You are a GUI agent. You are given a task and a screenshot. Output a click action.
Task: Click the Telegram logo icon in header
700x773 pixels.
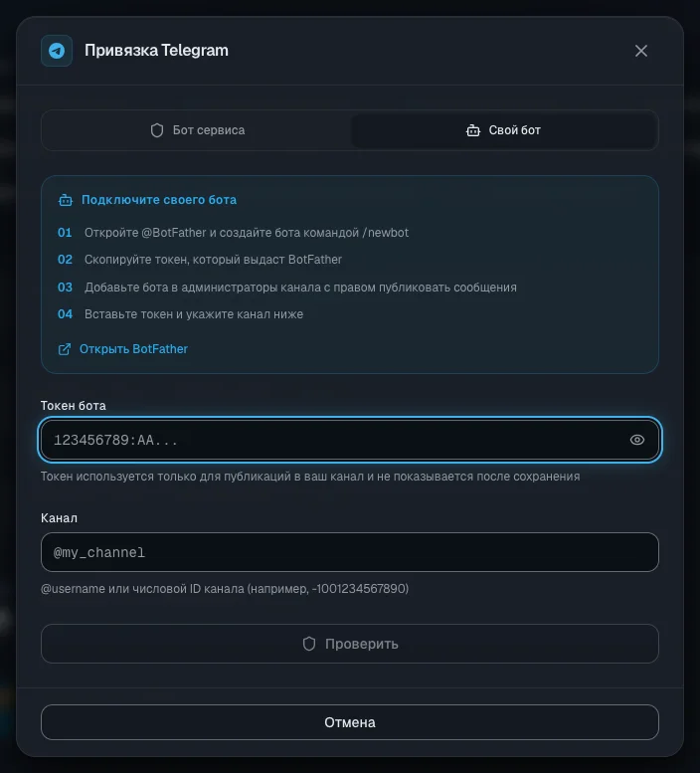tap(57, 51)
